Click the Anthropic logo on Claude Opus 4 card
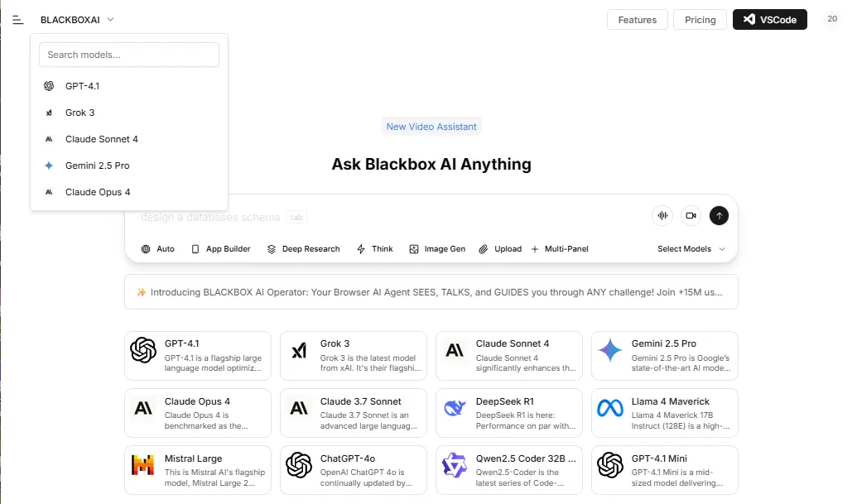The width and height of the screenshot is (857, 504). click(143, 408)
